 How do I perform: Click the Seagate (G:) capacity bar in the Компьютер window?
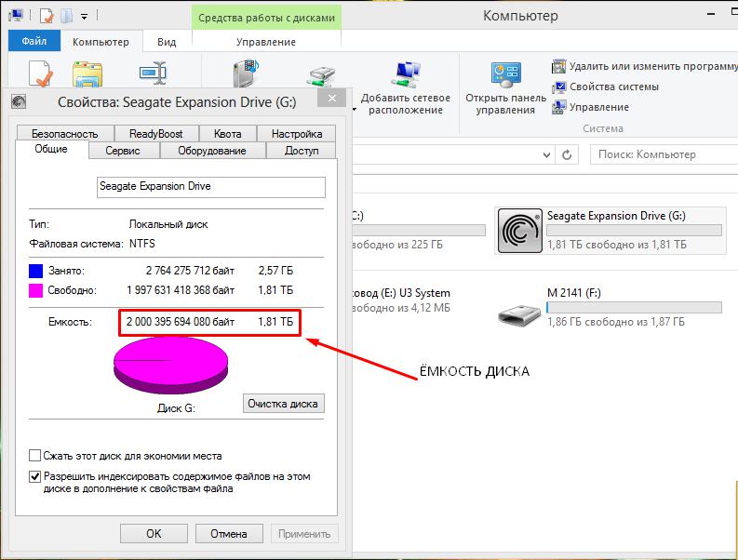[634, 230]
